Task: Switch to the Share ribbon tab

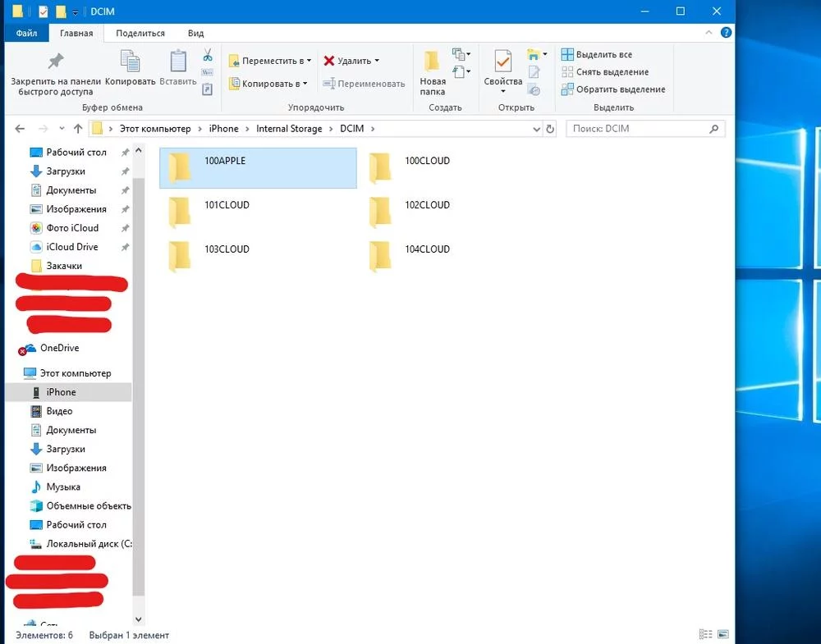Action: (x=140, y=33)
